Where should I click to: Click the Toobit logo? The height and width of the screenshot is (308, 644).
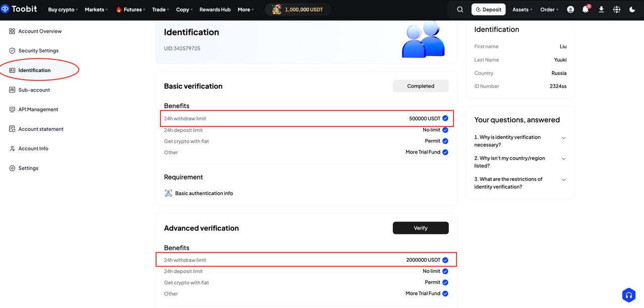tap(20, 9)
